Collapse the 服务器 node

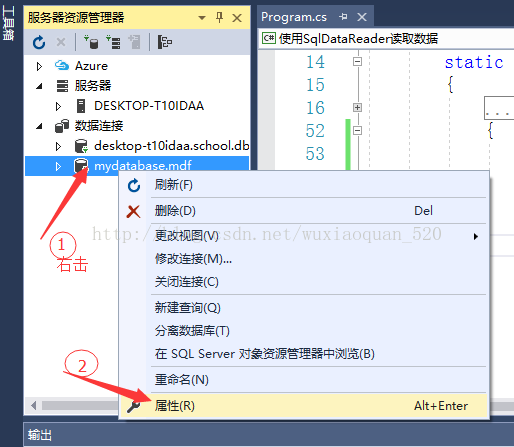39,86
